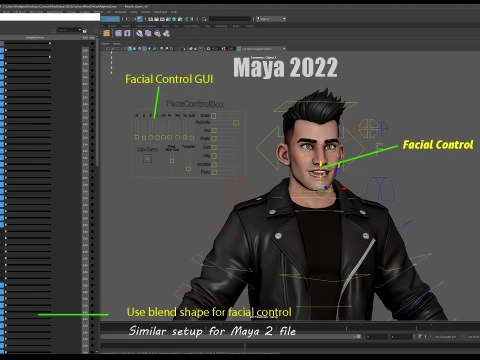Select the Fear slider handle
This screenshot has height=360, width=480.
tap(214, 172)
